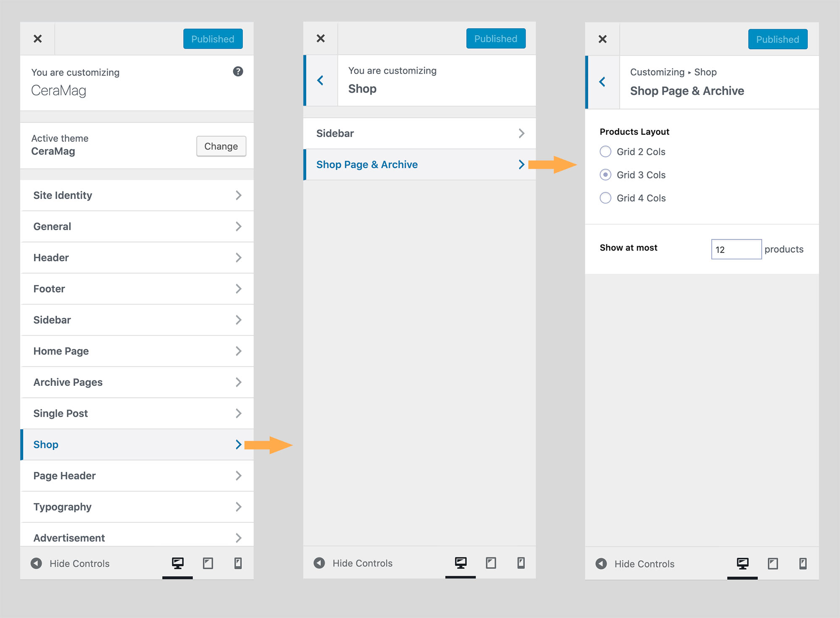Switch preview to mobile view
This screenshot has width=840, height=618.
pyautogui.click(x=238, y=563)
